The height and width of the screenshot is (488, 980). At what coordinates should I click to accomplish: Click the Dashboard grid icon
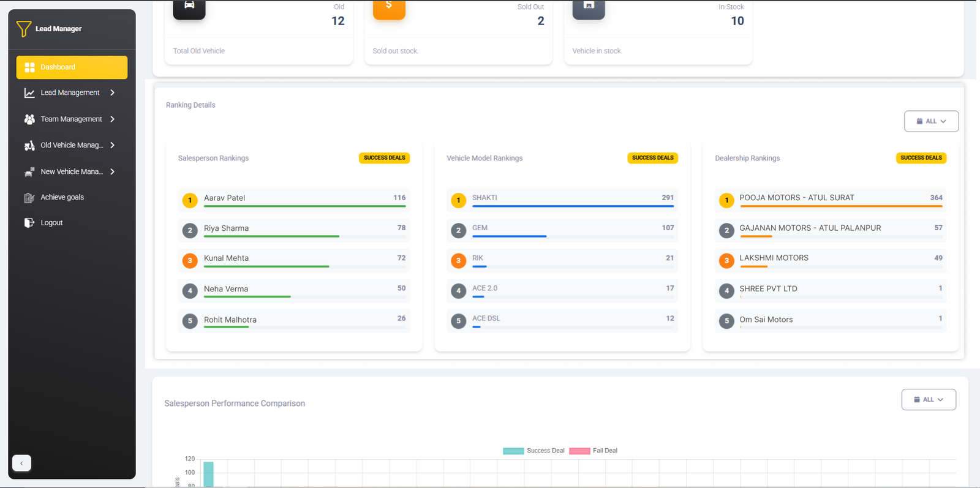tap(29, 67)
